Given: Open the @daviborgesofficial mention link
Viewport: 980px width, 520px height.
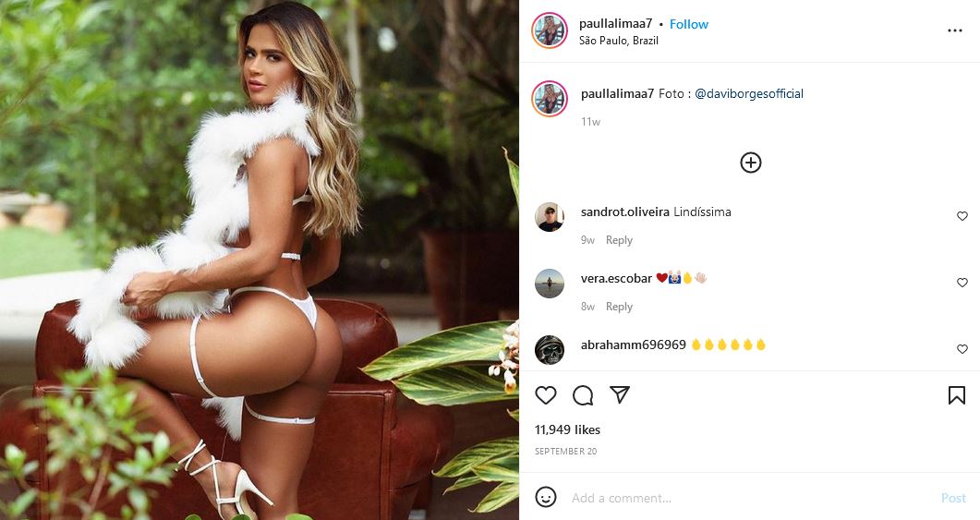Looking at the screenshot, I should coord(749,94).
